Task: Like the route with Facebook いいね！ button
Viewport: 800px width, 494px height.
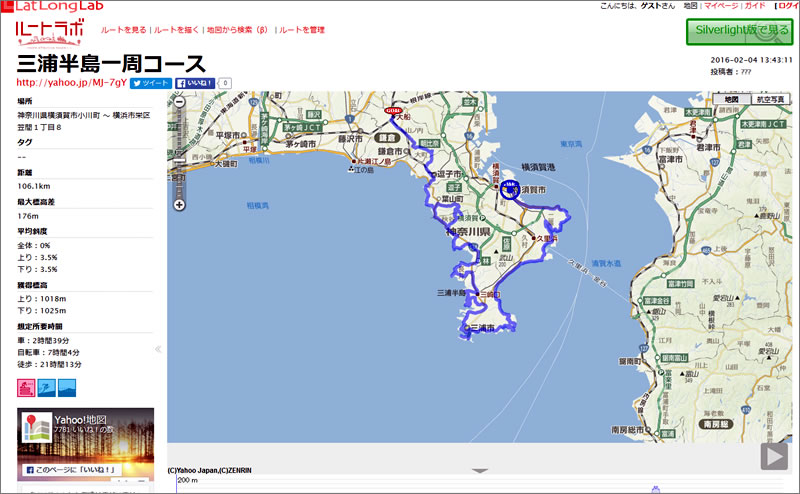Action: click(x=195, y=83)
